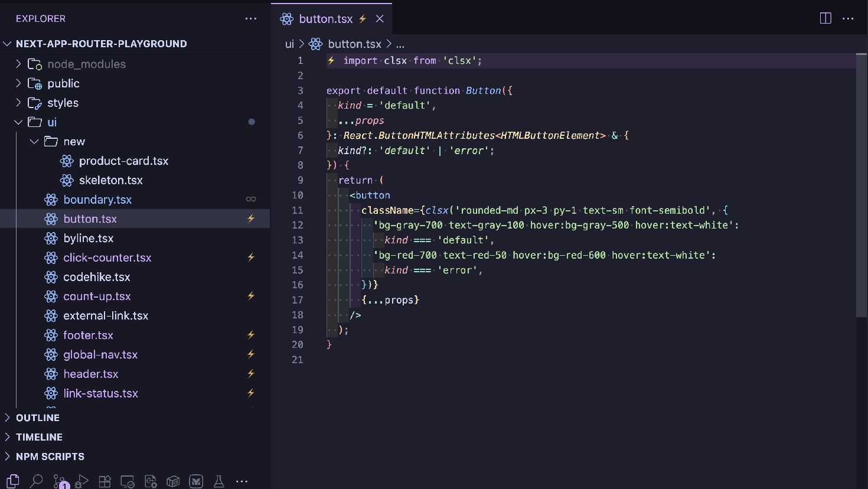Click 'clsx' string in import line
This screenshot has height=489, width=868.
click(x=459, y=61)
